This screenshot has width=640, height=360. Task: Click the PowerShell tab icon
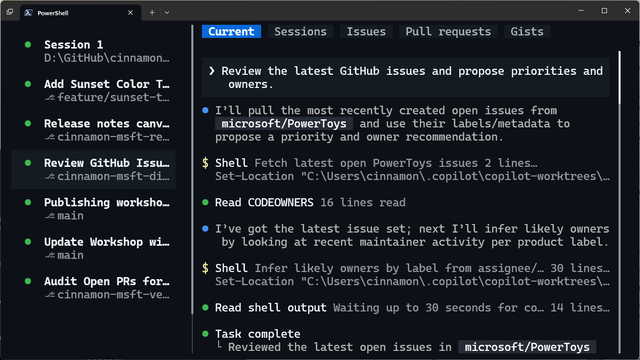pyautogui.click(x=28, y=13)
